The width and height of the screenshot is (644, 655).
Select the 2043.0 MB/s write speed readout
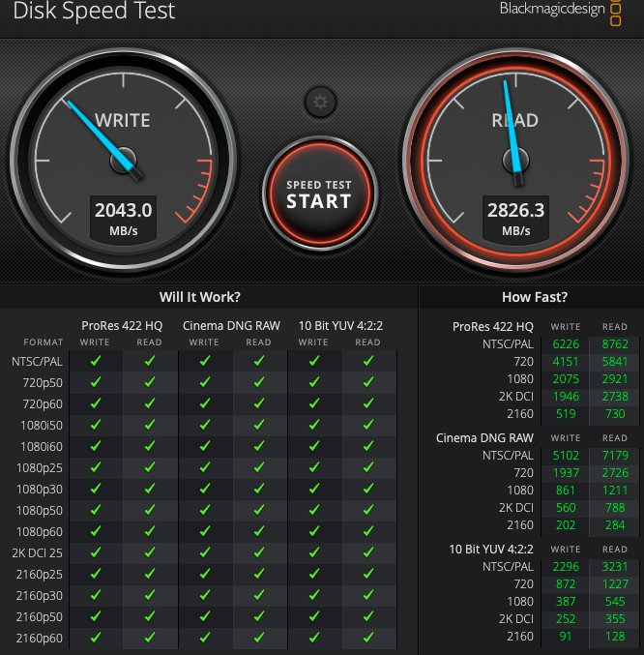click(x=124, y=218)
